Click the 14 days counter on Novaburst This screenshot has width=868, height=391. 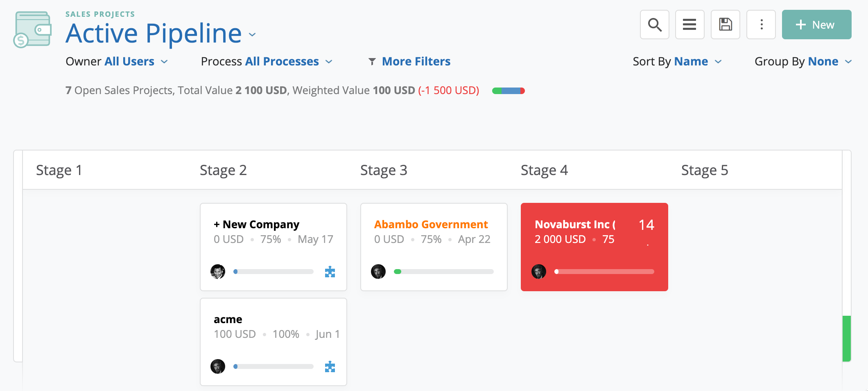click(646, 225)
